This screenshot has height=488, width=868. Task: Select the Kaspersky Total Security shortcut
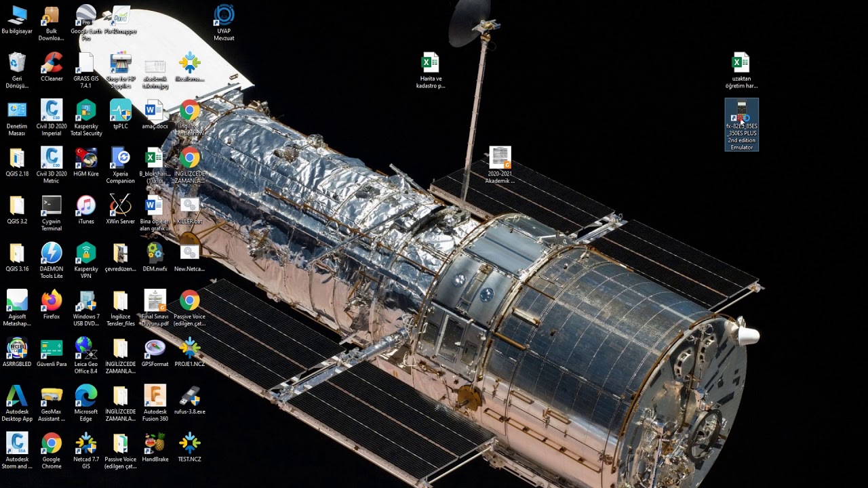(86, 118)
